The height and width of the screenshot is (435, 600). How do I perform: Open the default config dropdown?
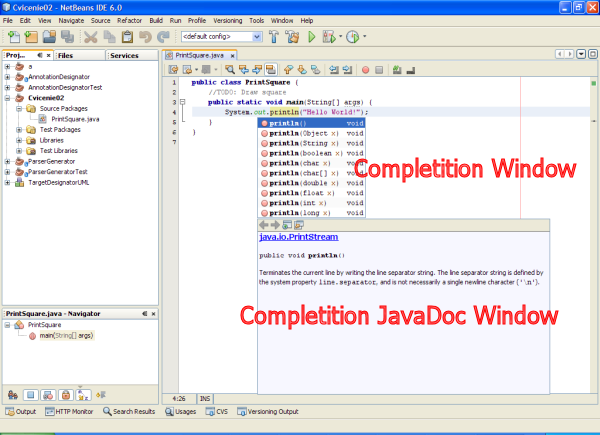[x=257, y=37]
